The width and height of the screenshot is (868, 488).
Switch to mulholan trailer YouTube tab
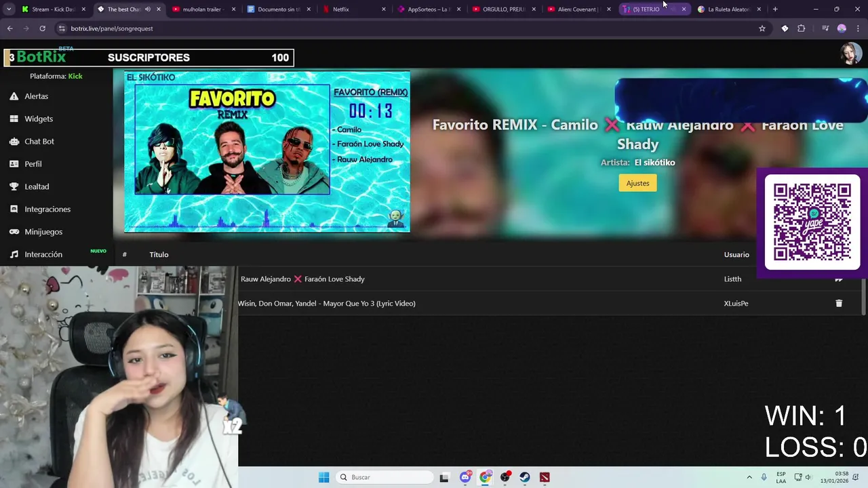click(202, 9)
